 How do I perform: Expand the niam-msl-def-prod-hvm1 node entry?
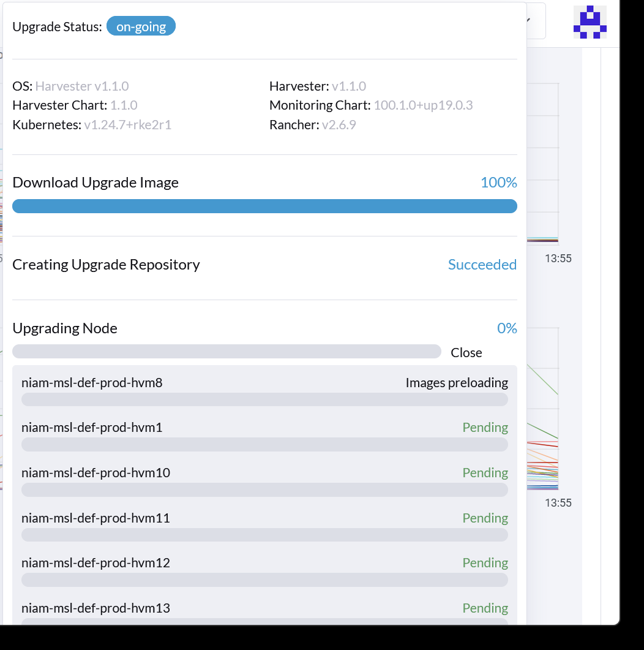pyautogui.click(x=91, y=427)
